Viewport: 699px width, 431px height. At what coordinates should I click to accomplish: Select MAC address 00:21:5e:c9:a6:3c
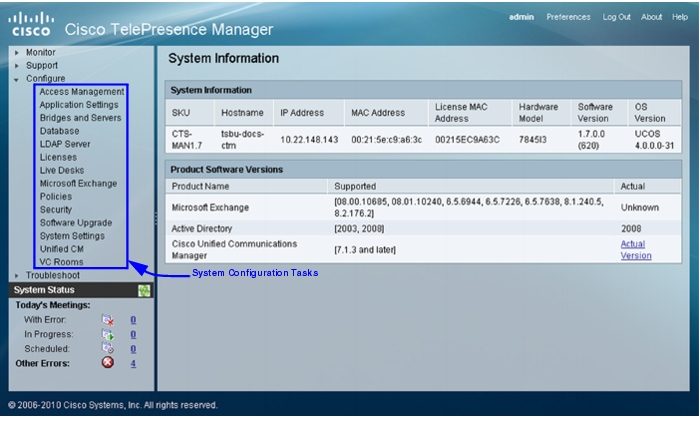(x=386, y=140)
